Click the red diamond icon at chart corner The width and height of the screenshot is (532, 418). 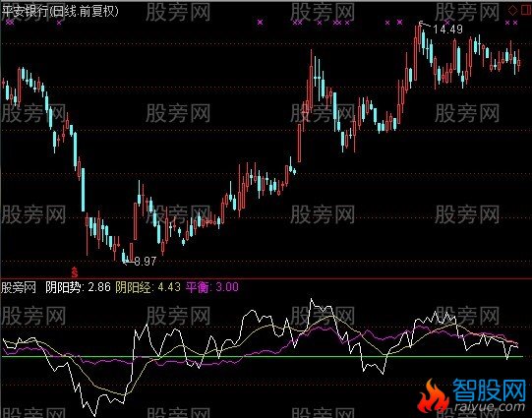point(512,10)
